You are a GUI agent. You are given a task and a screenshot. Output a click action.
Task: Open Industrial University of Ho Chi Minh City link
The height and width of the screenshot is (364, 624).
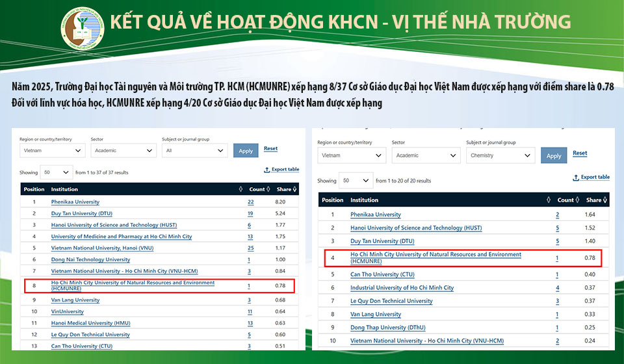(x=402, y=288)
